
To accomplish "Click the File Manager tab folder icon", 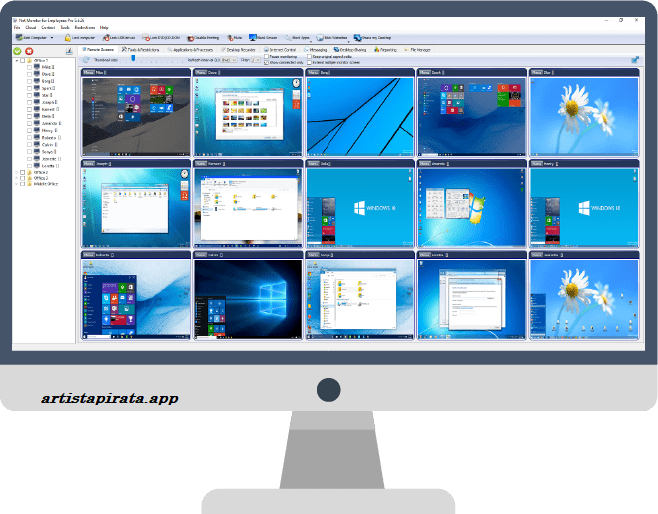I will point(406,50).
